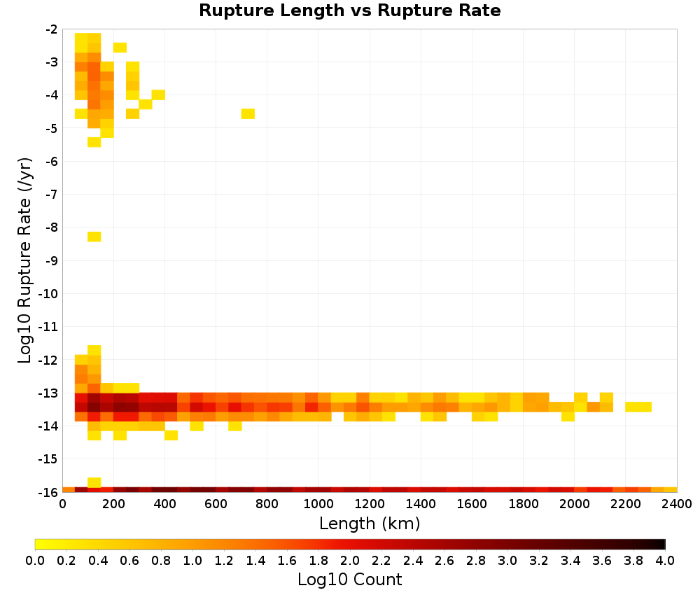This screenshot has height=595, width=700.
Task: Click the y-axis tick label -11
Action: coord(48,327)
